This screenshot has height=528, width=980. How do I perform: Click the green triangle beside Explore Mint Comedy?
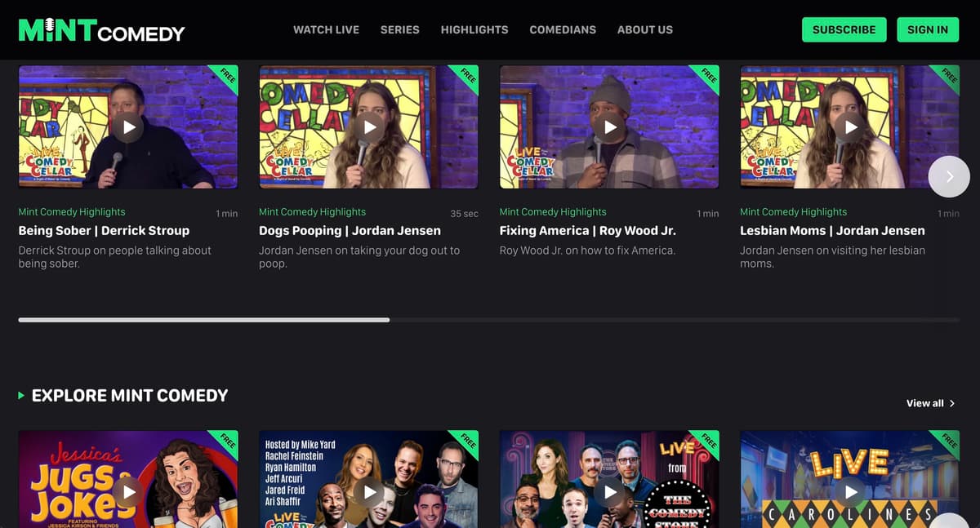tap(21, 396)
